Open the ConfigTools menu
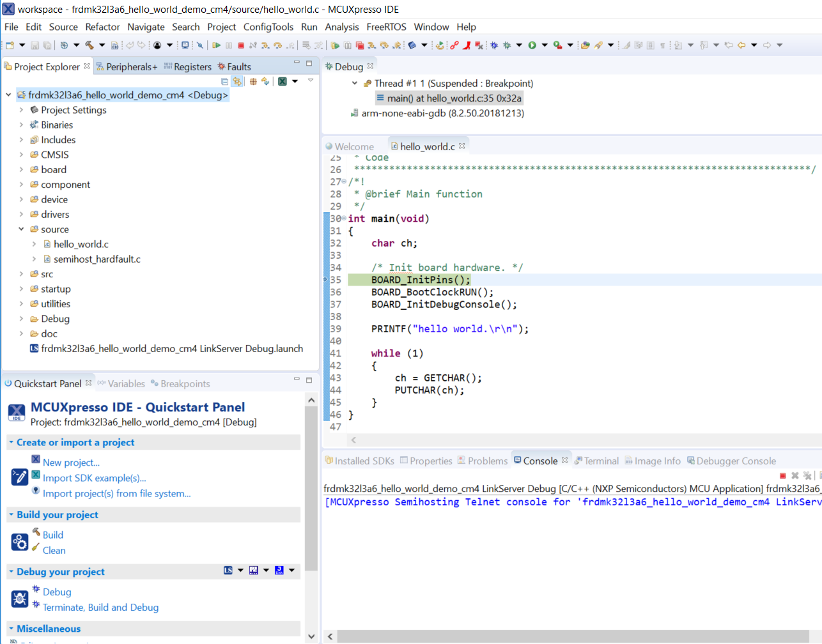 pyautogui.click(x=268, y=27)
